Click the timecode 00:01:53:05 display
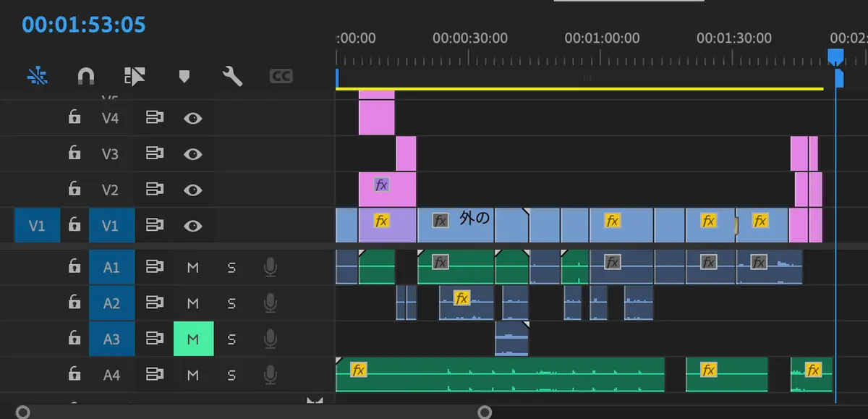This screenshot has width=868, height=419. pos(84,25)
